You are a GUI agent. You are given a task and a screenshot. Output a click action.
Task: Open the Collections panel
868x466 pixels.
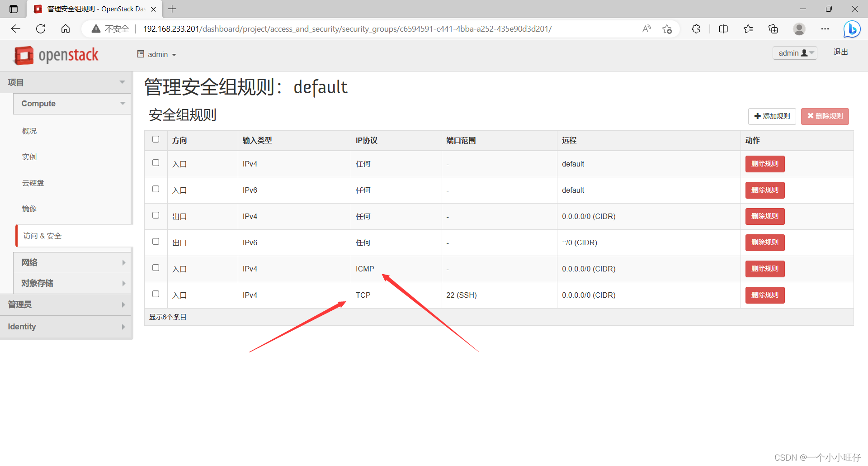tap(773, 29)
